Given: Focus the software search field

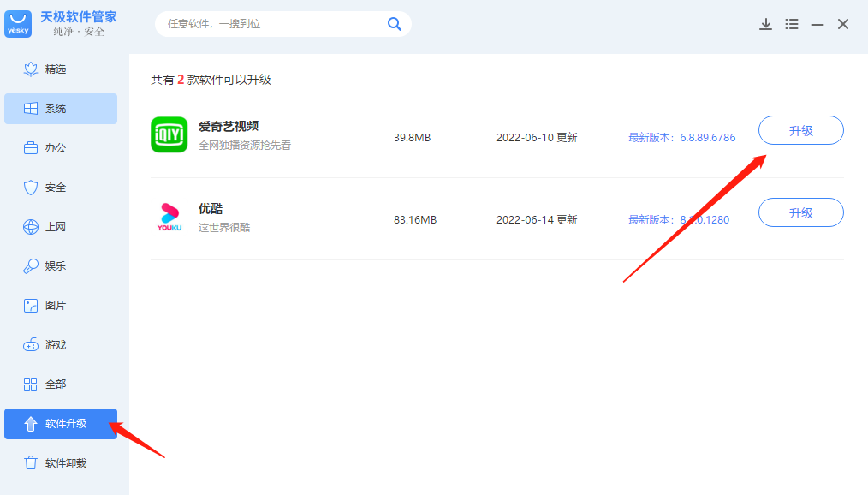Looking at the screenshot, I should pos(282,24).
